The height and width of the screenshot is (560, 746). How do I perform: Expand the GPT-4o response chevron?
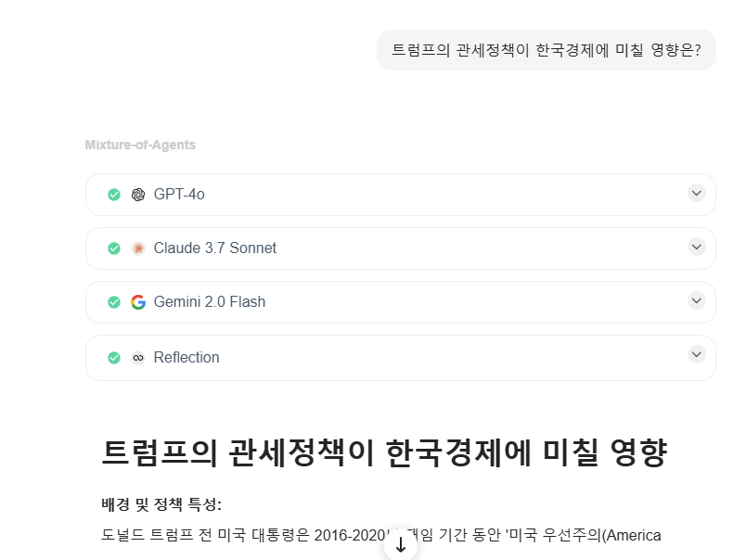[697, 193]
